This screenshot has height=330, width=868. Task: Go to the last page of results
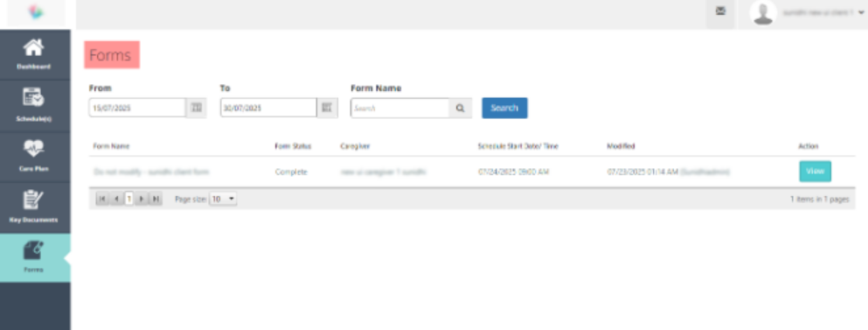point(156,199)
